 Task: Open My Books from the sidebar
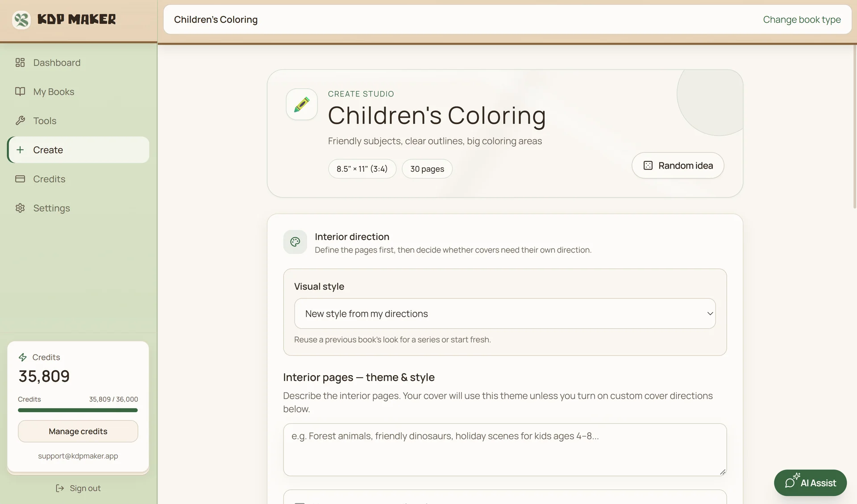(x=78, y=91)
